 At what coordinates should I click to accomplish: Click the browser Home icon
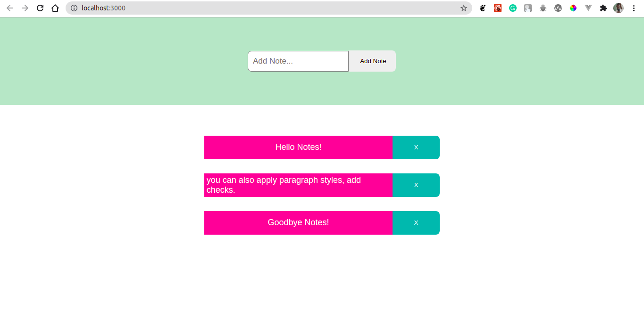55,8
